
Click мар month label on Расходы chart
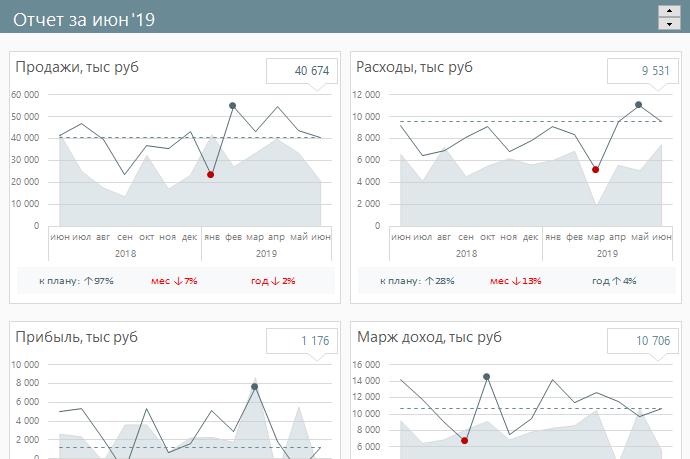coord(596,237)
